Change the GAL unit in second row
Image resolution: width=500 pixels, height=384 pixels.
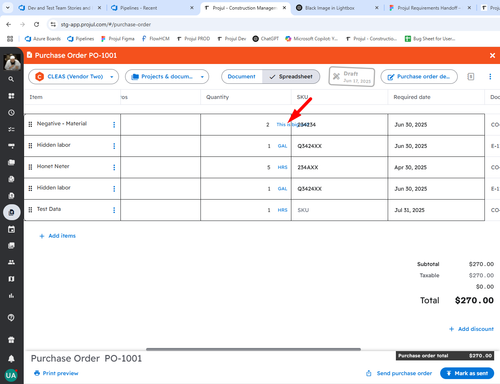coord(282,146)
